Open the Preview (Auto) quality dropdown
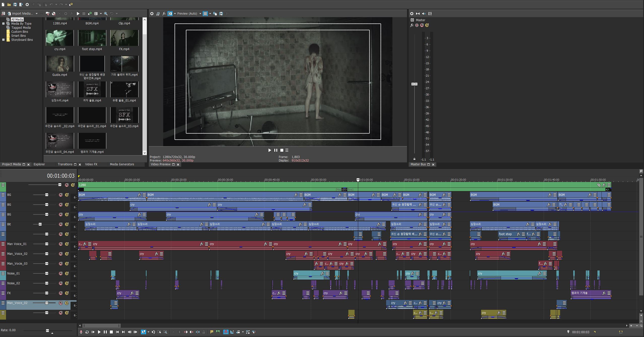 (200, 14)
